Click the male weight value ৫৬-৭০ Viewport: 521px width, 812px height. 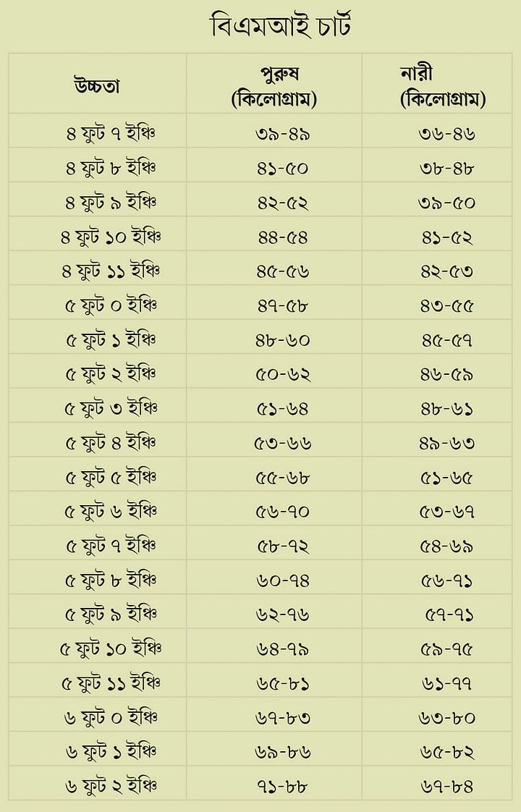[x=283, y=512]
